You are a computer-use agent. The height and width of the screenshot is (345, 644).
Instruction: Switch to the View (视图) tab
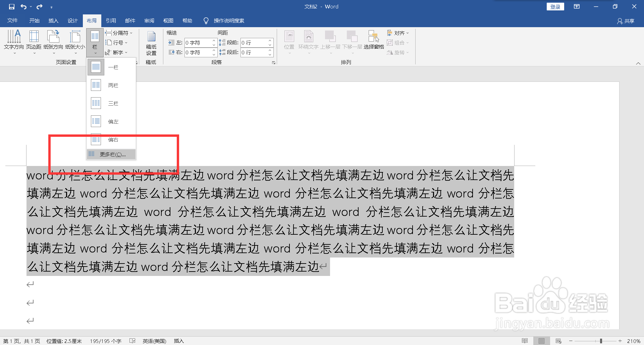coord(168,20)
